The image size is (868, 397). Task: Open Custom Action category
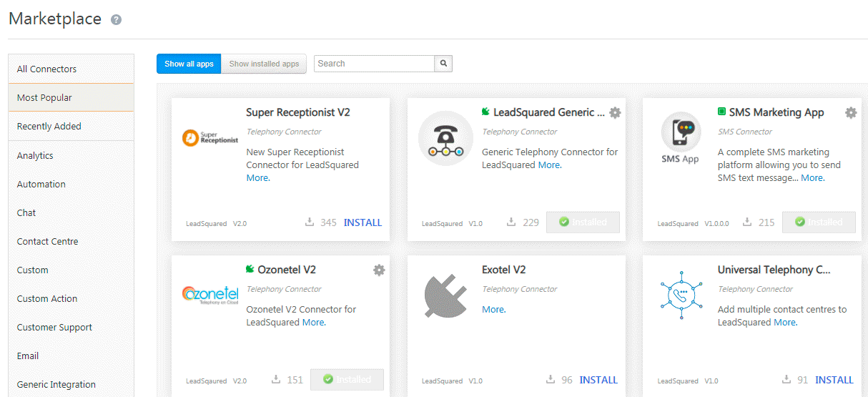(71, 298)
